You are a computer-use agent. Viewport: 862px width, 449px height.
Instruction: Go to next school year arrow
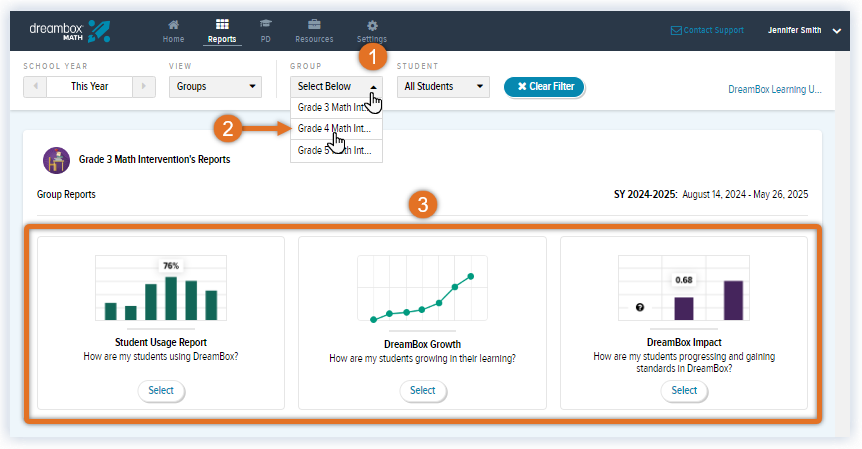click(x=145, y=87)
